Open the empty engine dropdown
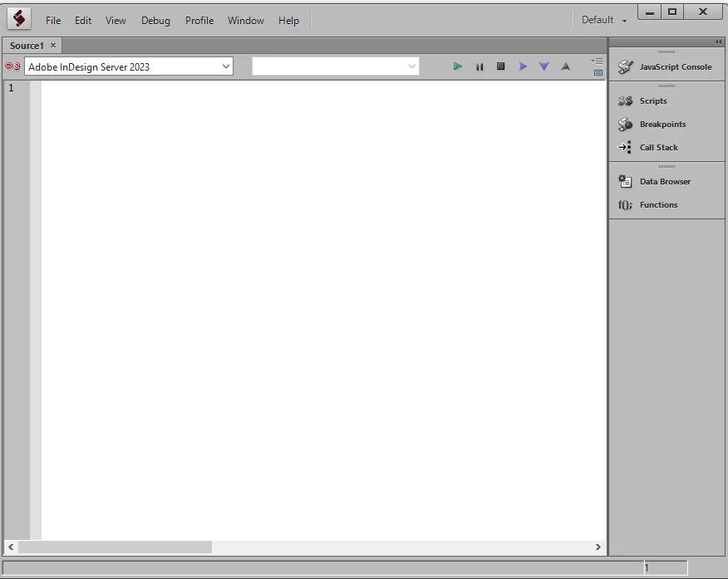 click(x=335, y=66)
